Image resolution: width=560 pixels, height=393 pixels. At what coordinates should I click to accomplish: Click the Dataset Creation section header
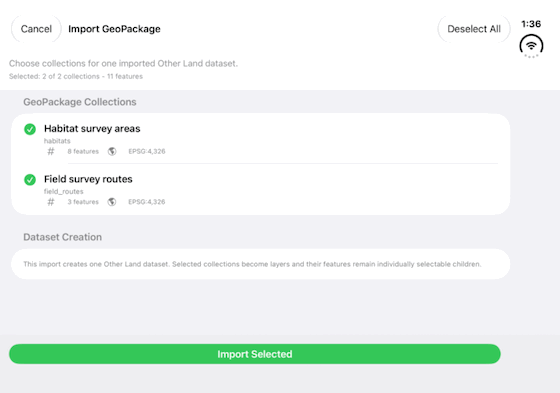coord(62,237)
